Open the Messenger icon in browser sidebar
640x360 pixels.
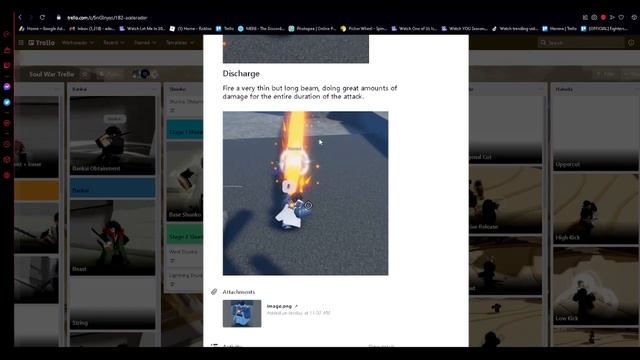pos(7,87)
